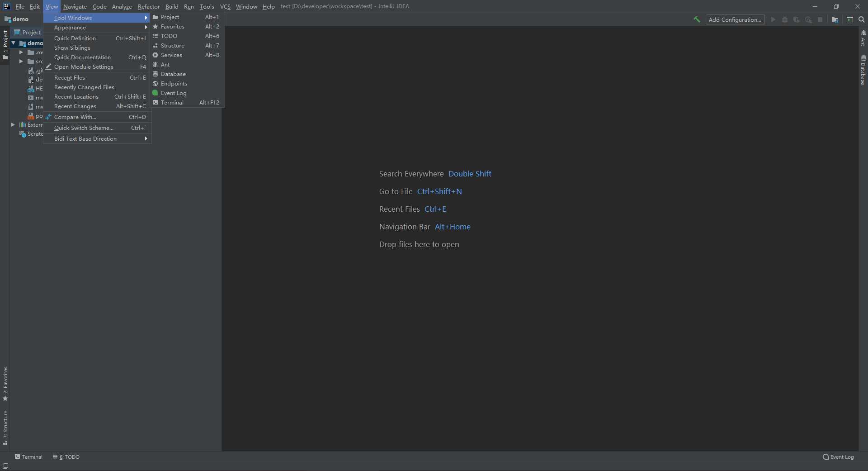Expand the External Libraries node arrow
The image size is (868, 471).
pos(13,124)
